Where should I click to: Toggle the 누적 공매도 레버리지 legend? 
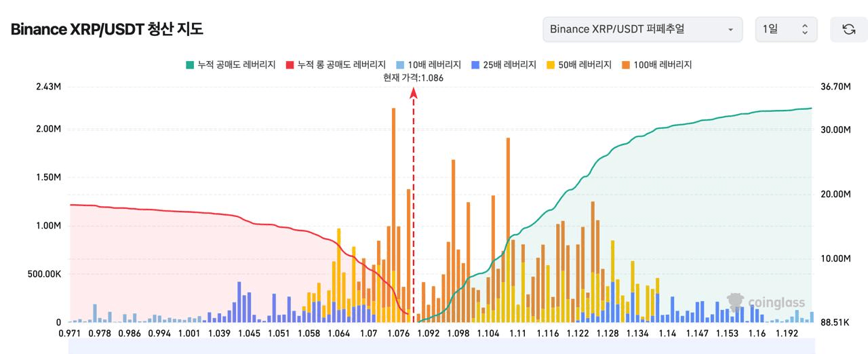pyautogui.click(x=231, y=64)
